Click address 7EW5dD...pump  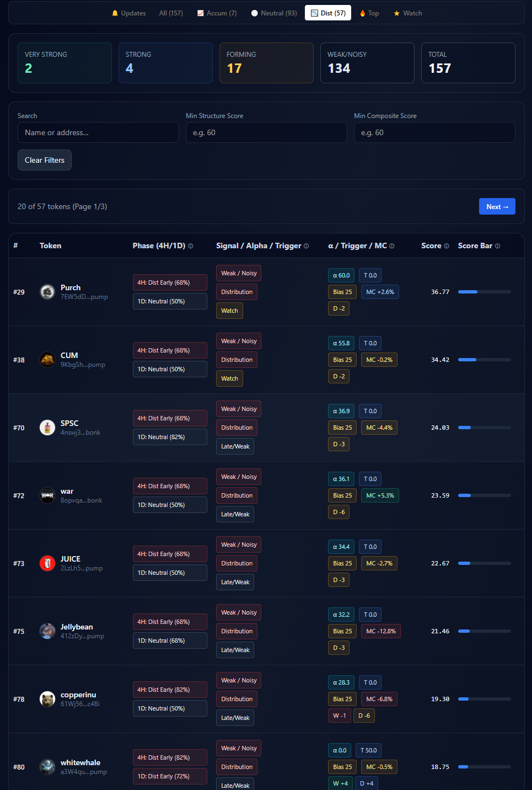(x=84, y=297)
